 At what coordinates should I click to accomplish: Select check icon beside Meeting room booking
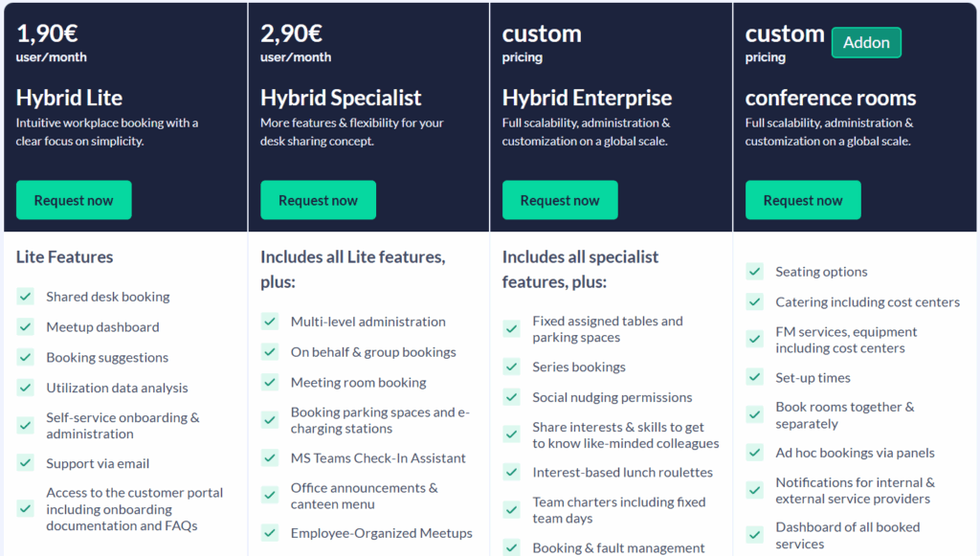click(x=270, y=383)
